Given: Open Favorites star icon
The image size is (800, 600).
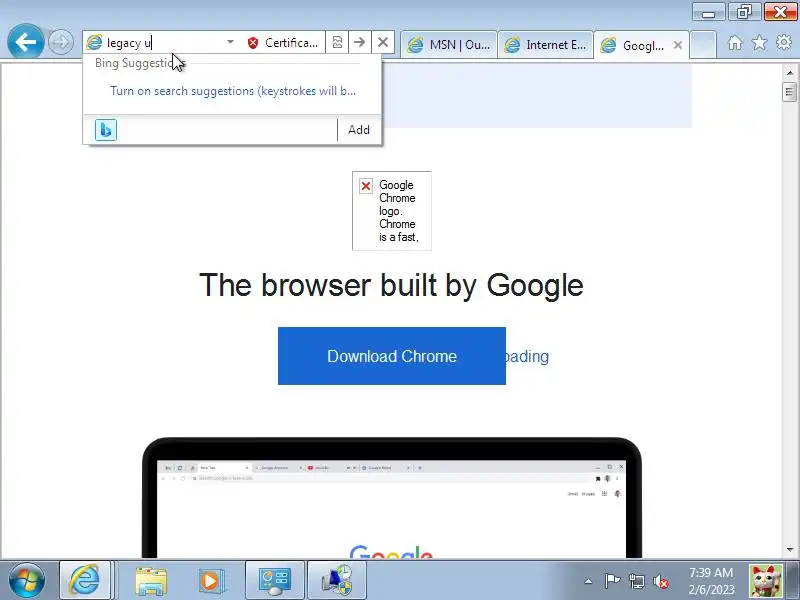Looking at the screenshot, I should point(759,43).
